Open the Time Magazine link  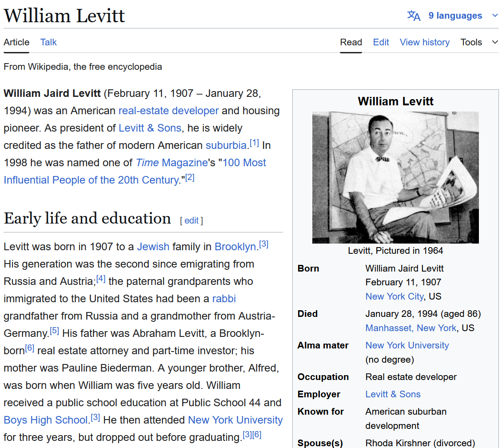[172, 162]
